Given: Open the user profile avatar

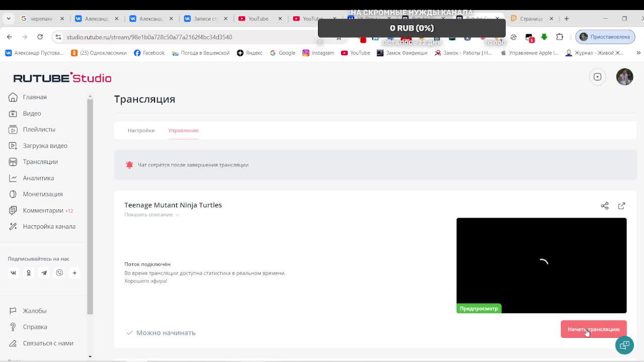Looking at the screenshot, I should [624, 76].
